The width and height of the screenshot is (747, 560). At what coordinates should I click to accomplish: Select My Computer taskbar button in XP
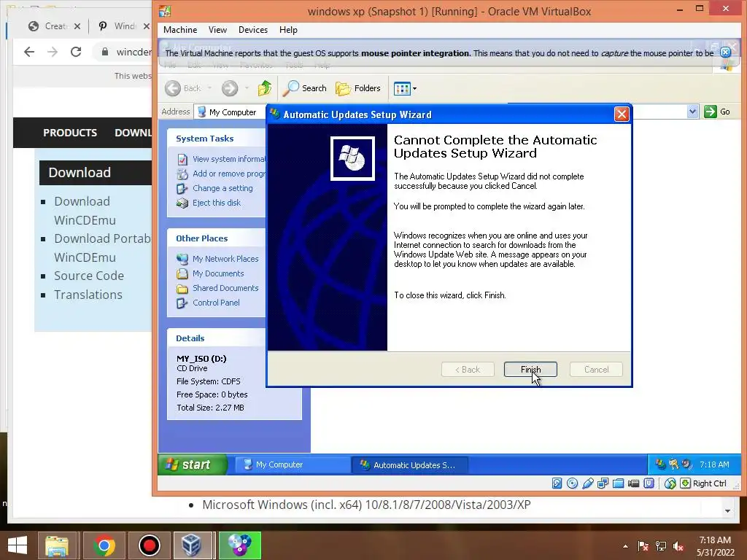pyautogui.click(x=293, y=464)
